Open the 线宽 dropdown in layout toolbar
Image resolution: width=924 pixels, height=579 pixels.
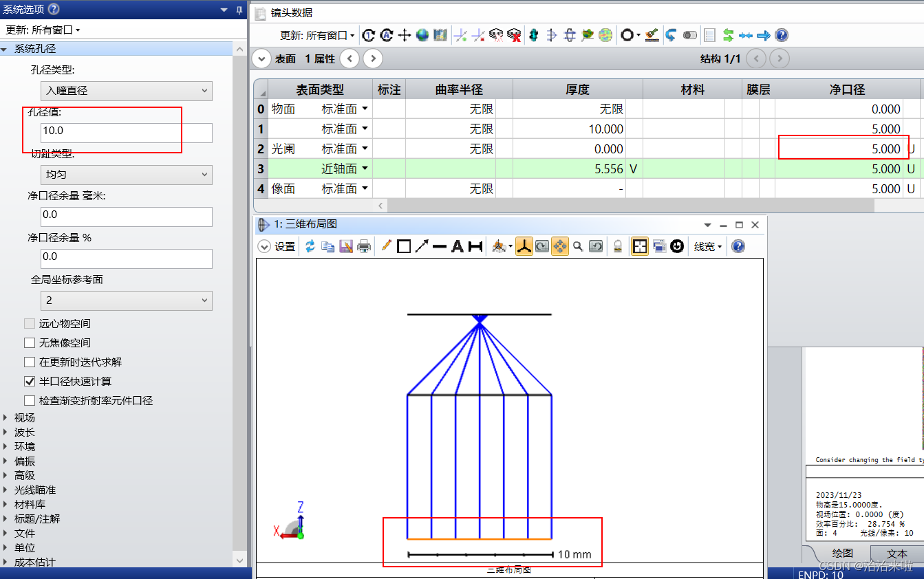click(707, 246)
